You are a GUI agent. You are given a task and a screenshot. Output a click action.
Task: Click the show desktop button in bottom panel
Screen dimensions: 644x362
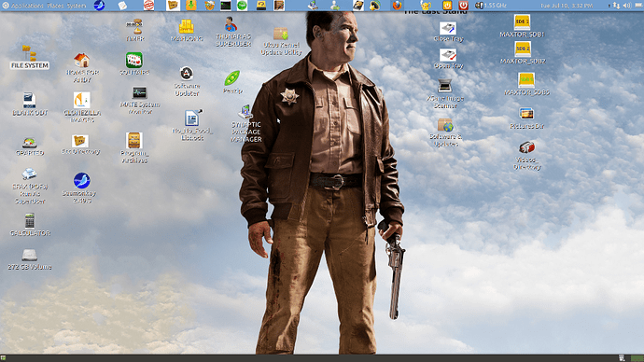point(4,358)
